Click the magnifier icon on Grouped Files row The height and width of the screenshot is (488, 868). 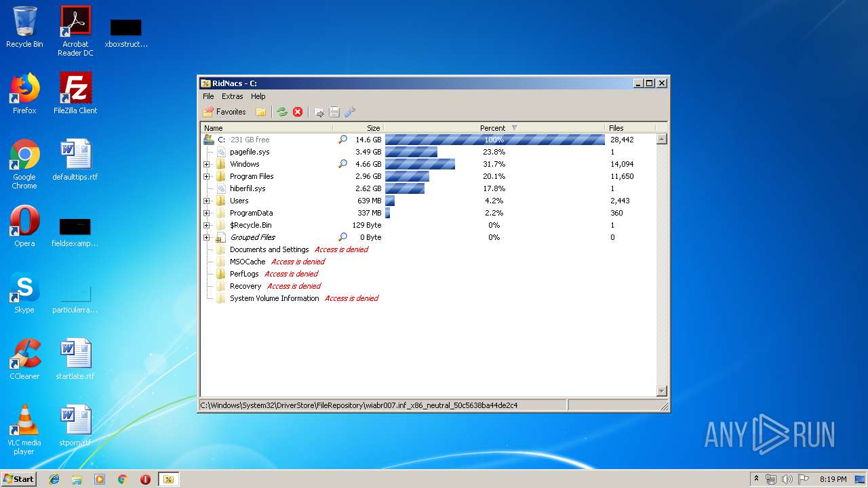343,237
